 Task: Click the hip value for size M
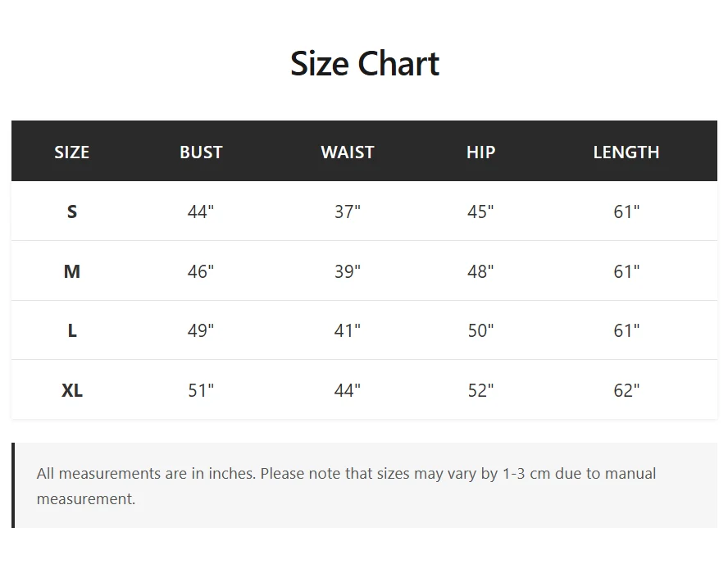(x=480, y=271)
